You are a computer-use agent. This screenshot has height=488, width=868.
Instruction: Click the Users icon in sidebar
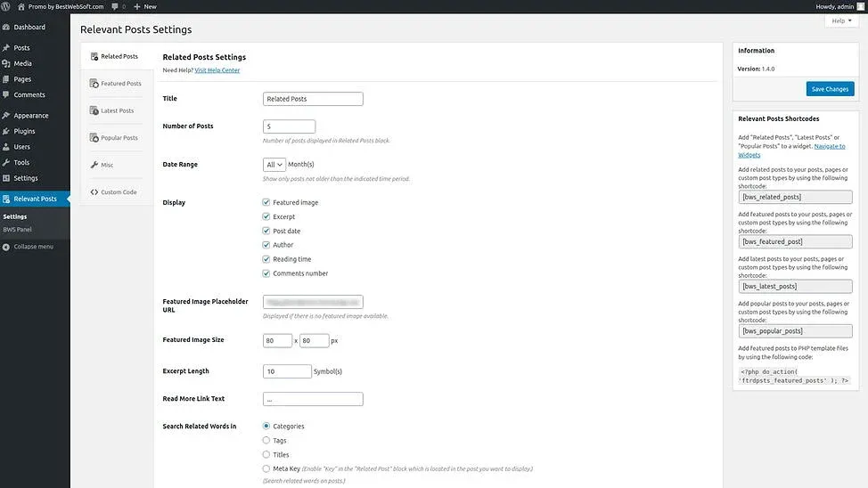6,147
